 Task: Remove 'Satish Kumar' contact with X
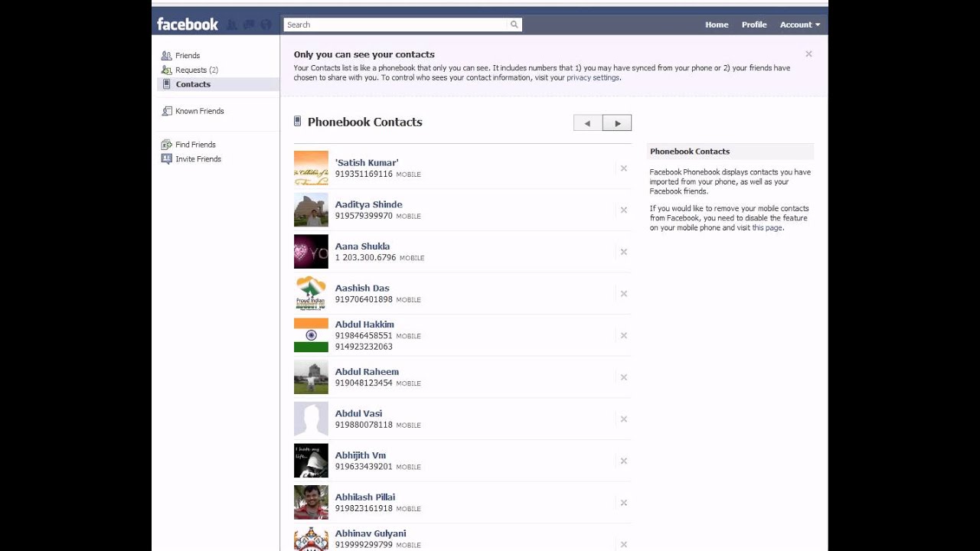624,168
